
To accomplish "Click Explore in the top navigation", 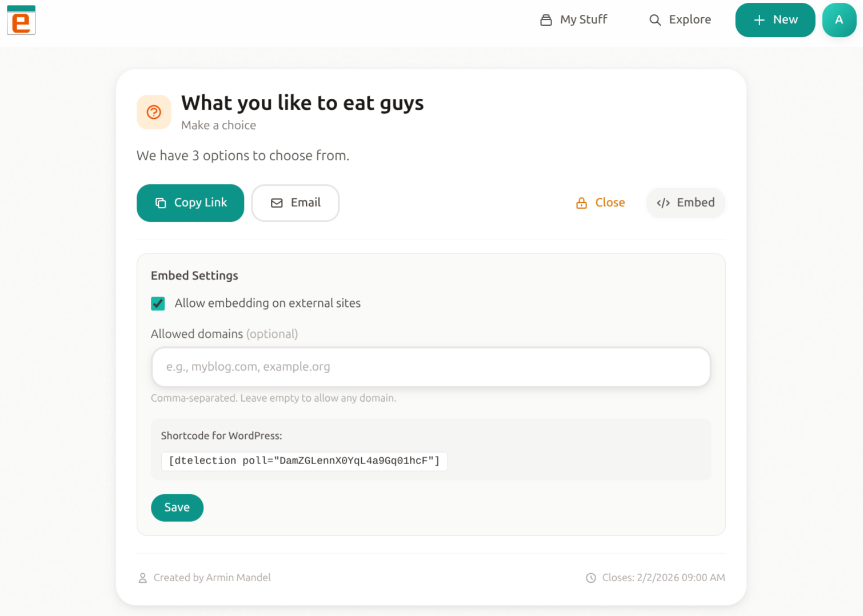I will 690,19.
